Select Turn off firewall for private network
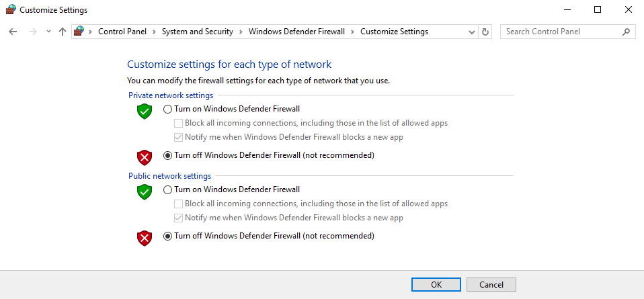Image resolution: width=644 pixels, height=299 pixels. tap(168, 155)
